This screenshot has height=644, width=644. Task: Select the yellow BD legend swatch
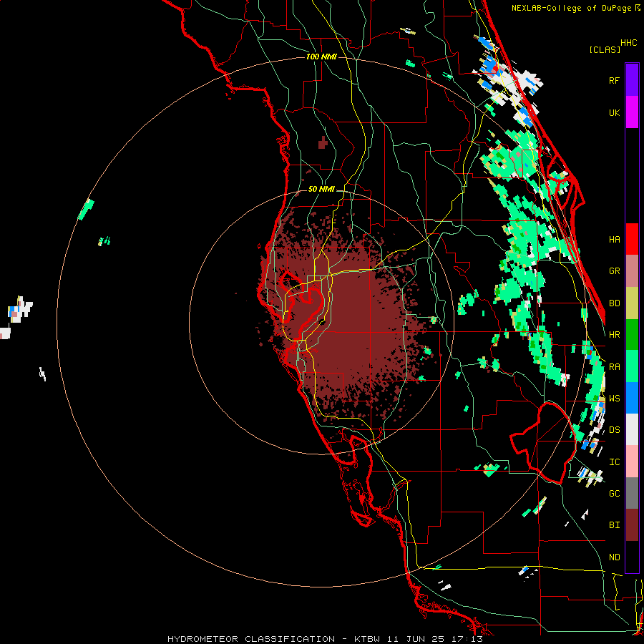632,303
